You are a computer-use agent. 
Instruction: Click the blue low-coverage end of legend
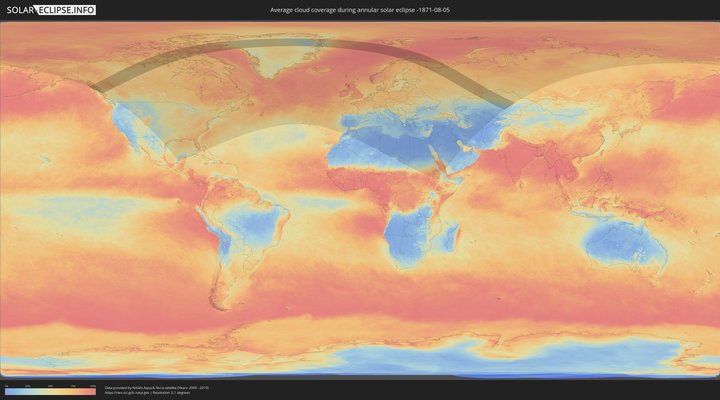click(9, 391)
